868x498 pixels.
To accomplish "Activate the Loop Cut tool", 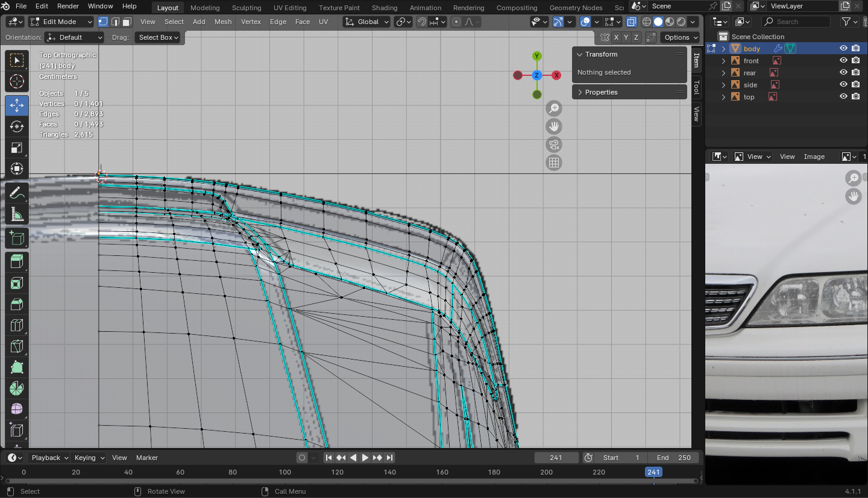I will pos(17,326).
